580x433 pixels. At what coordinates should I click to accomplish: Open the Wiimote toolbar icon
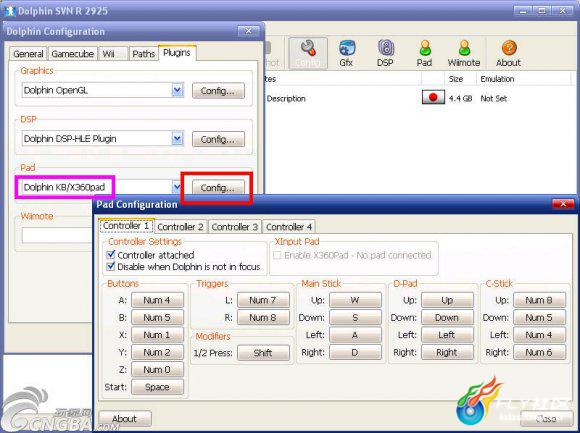(x=464, y=53)
